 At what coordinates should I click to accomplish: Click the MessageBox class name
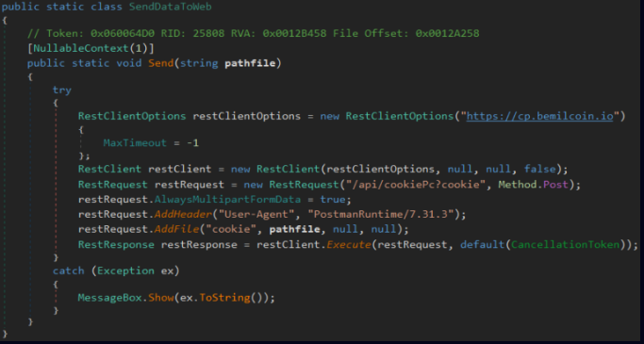pyautogui.click(x=109, y=298)
